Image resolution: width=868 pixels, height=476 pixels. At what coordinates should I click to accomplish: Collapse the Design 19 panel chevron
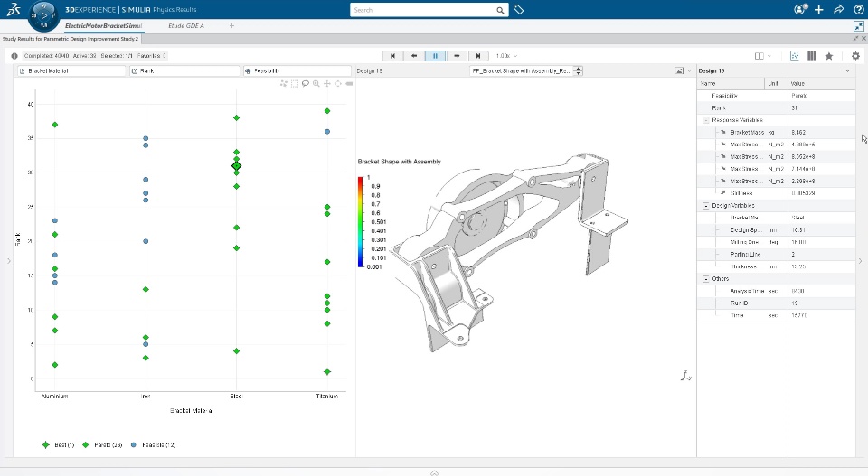pos(847,70)
